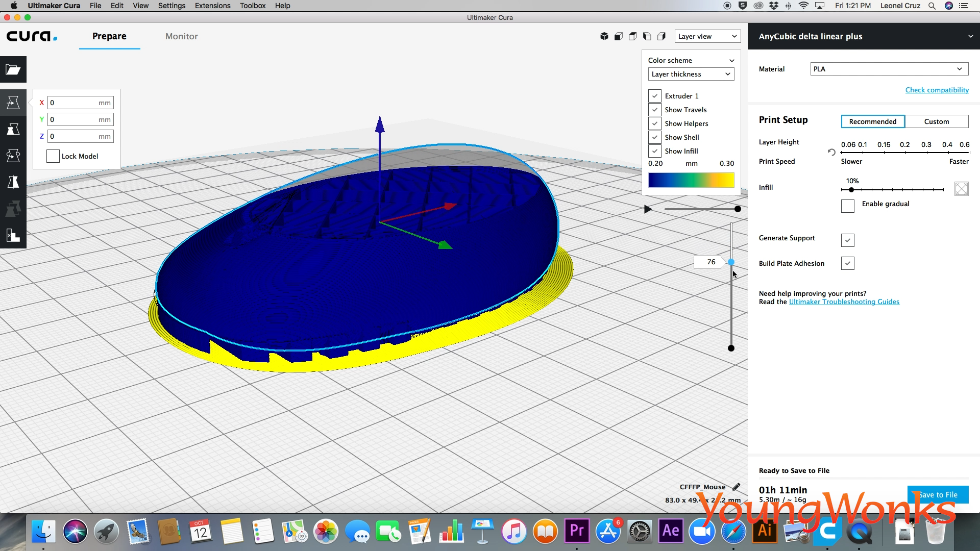Click the Layer Height slider track
This screenshot has width=980, height=551.
tap(905, 152)
